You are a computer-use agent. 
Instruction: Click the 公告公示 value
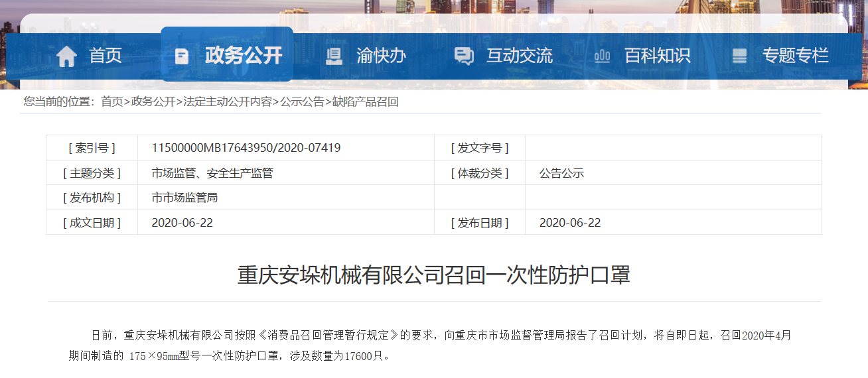[561, 174]
